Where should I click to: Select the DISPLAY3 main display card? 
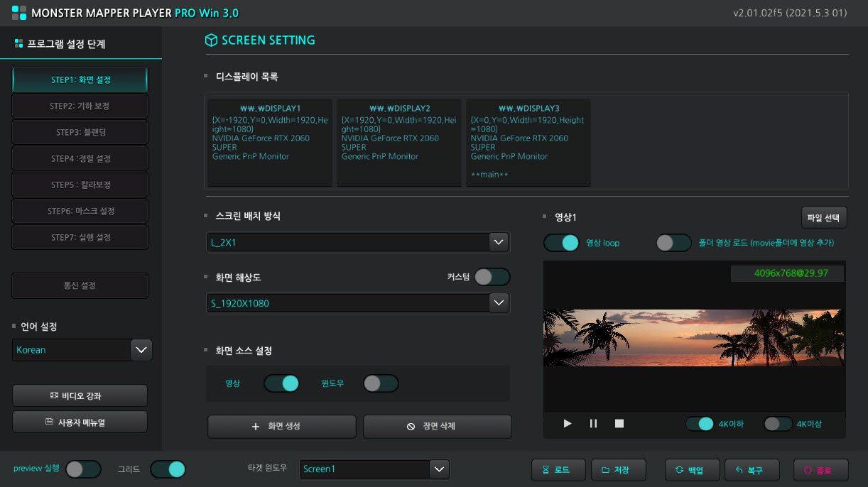pyautogui.click(x=528, y=143)
